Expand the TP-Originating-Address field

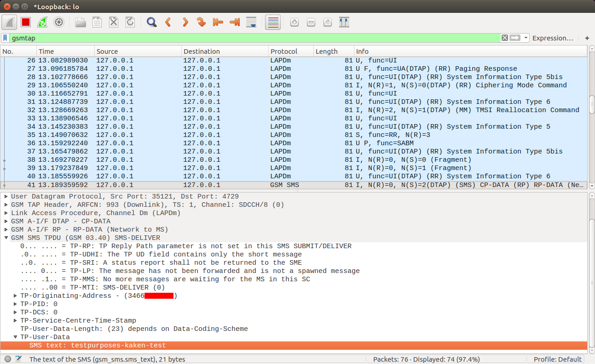click(16, 296)
